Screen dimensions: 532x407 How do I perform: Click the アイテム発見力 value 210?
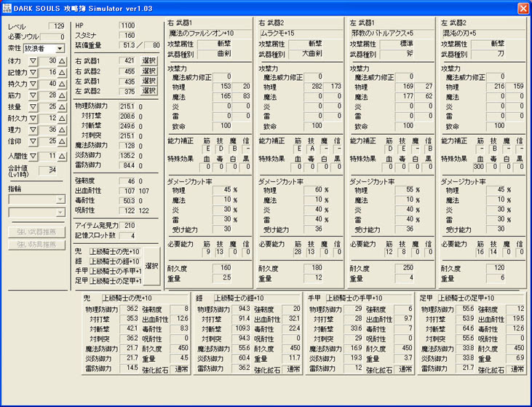click(127, 226)
